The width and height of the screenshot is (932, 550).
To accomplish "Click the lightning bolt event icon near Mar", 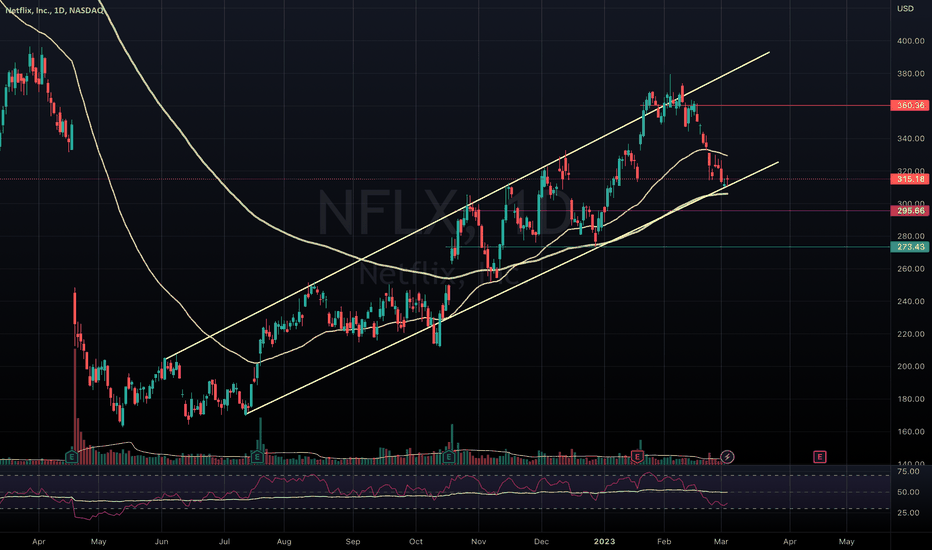I will pyautogui.click(x=727, y=457).
